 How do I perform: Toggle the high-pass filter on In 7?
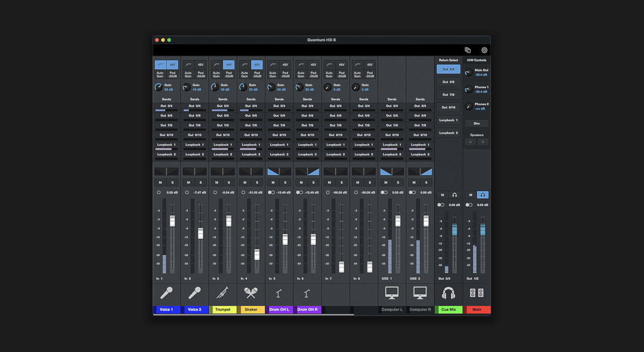[330, 65]
